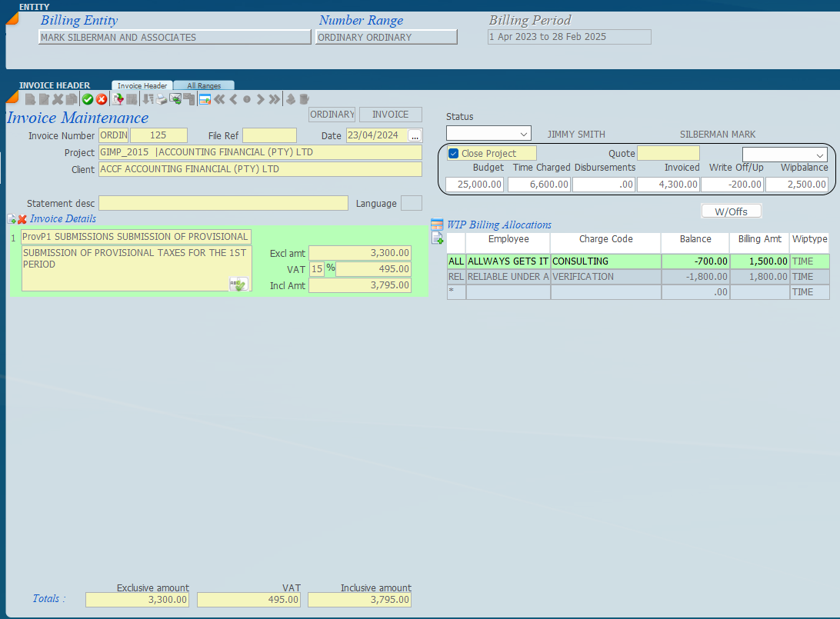Go to the last record with double-right arrows
Viewport: 840px width, 619px height.
[x=274, y=99]
